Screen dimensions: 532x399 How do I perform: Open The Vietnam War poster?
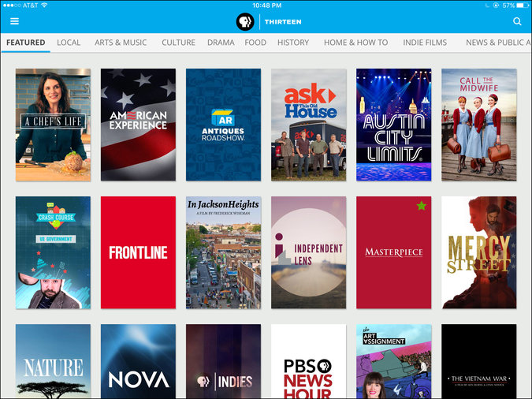tap(478, 361)
